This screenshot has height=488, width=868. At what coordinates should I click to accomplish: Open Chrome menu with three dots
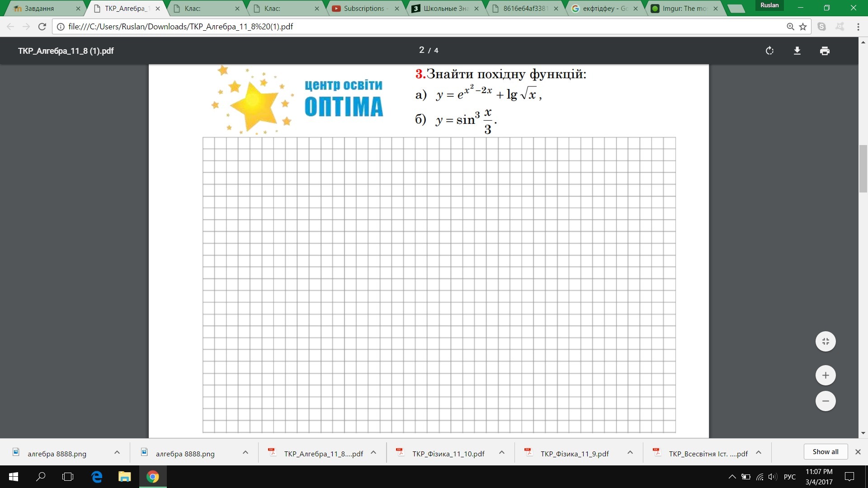coord(858,27)
